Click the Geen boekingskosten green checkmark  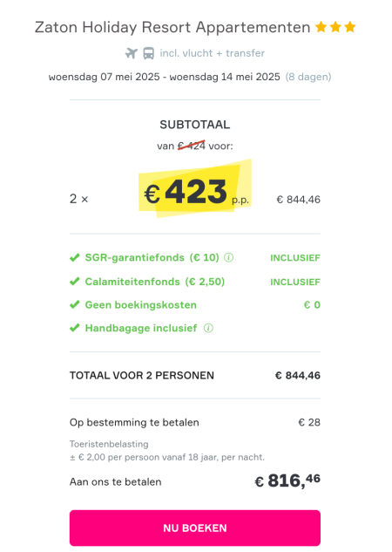[x=75, y=305]
